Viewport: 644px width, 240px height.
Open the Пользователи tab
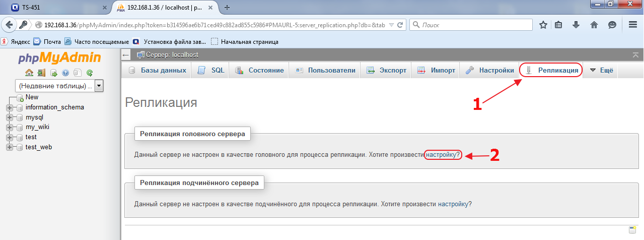pos(325,71)
